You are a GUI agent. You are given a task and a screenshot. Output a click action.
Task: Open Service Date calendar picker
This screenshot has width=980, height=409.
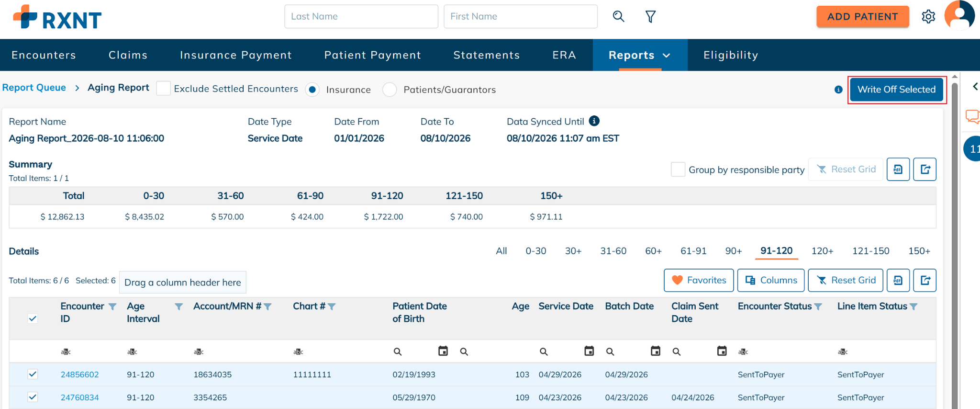click(x=589, y=351)
